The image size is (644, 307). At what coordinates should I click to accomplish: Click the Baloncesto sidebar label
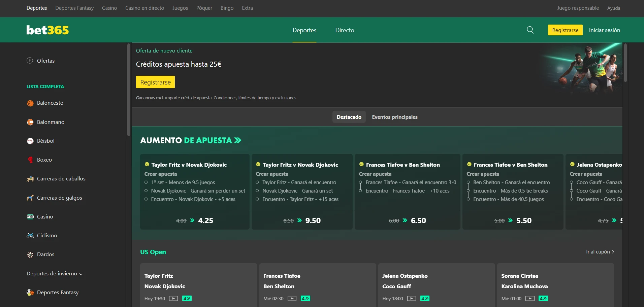50,103
